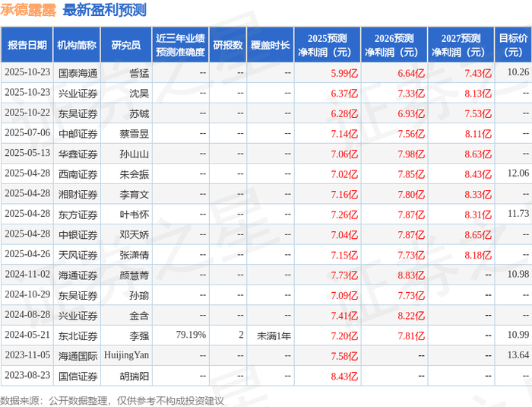
Task: Click the 近三年业绩预测准确度 column header
Action: [181, 45]
